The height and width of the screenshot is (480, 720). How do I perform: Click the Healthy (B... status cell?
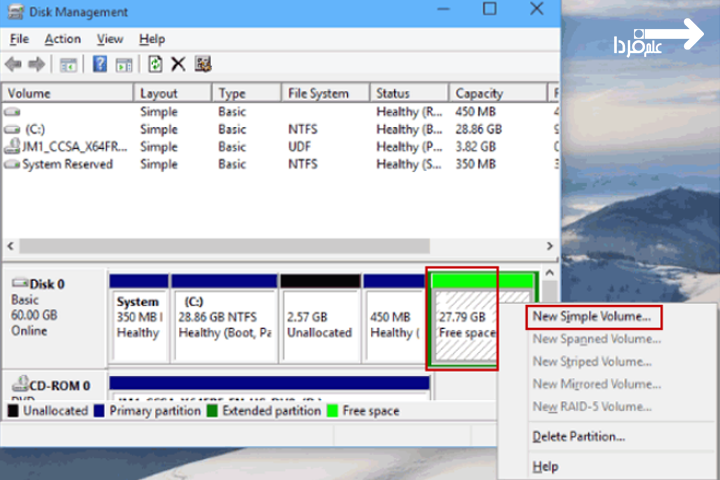pos(409,130)
